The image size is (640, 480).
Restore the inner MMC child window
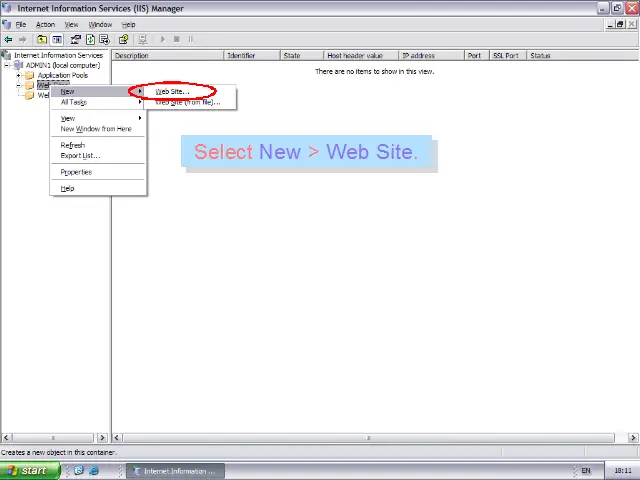620,24
